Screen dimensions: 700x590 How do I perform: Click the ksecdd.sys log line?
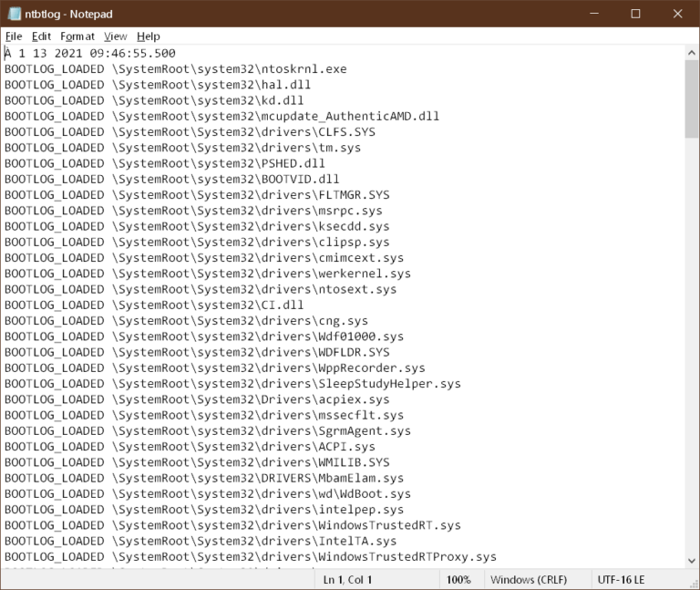[x=197, y=226]
